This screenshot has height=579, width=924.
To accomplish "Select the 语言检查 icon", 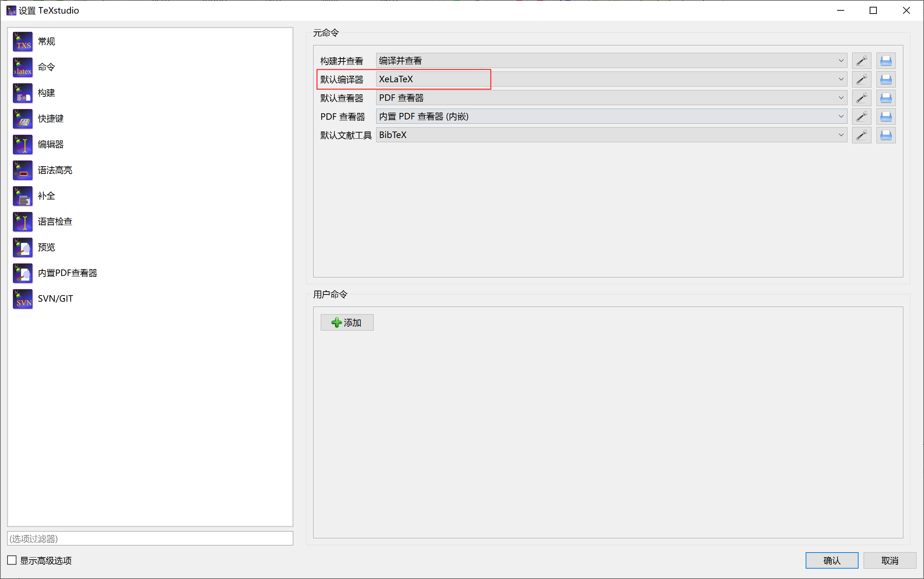I will coord(23,222).
